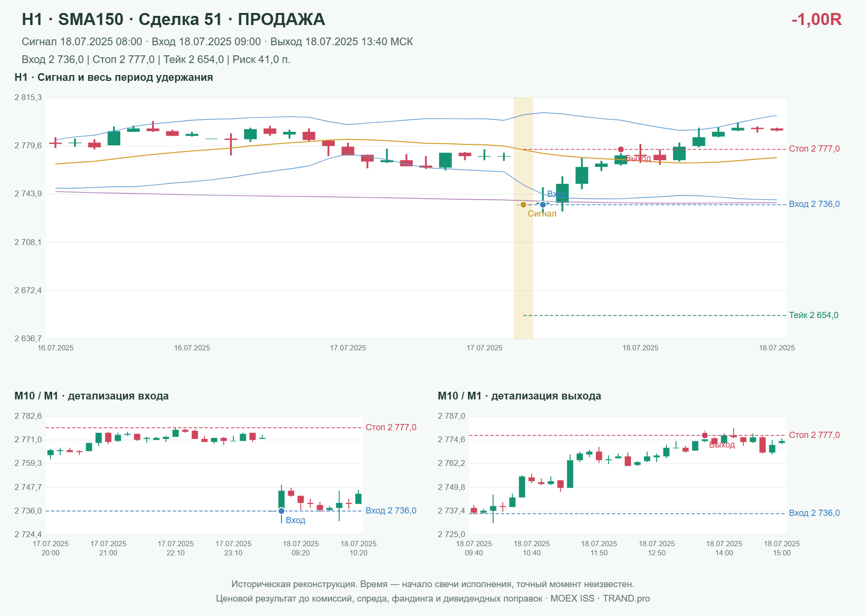Select the "Выход" caption in exit detail chart
The image size is (866, 616).
point(722,445)
